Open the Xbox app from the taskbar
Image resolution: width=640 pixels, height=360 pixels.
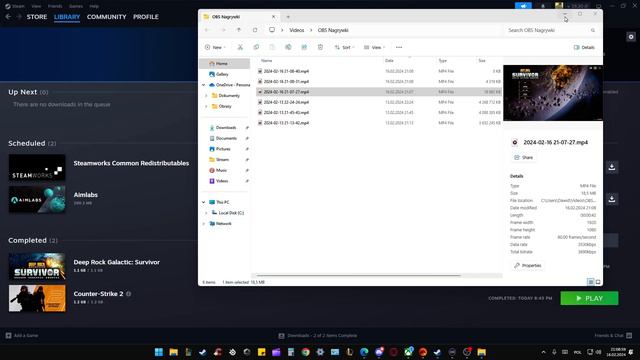coord(408,352)
